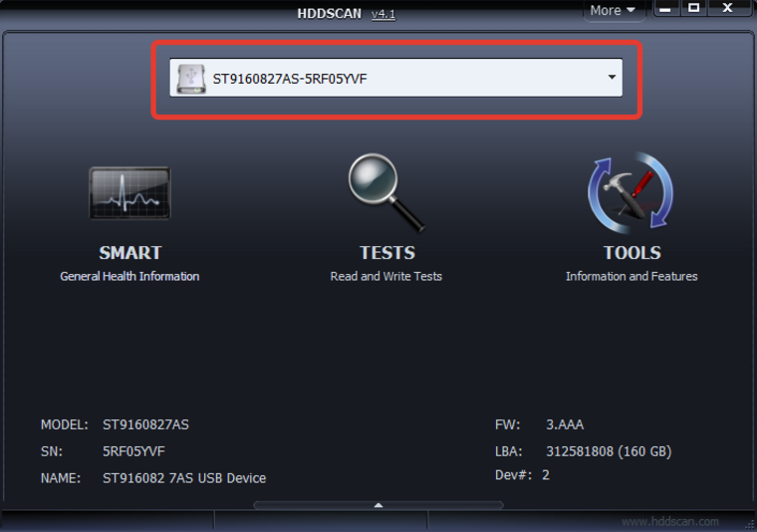
Task: Close the HDDScan window
Action: (728, 8)
